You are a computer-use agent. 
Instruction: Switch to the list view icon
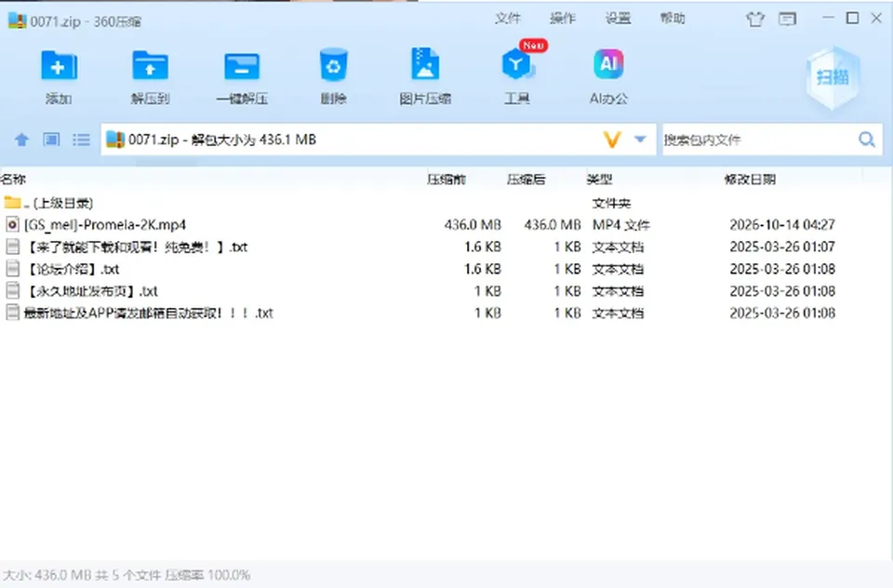point(82,140)
